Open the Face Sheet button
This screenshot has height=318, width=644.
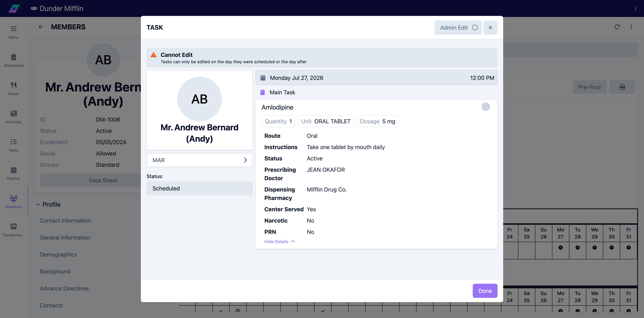[x=103, y=180]
